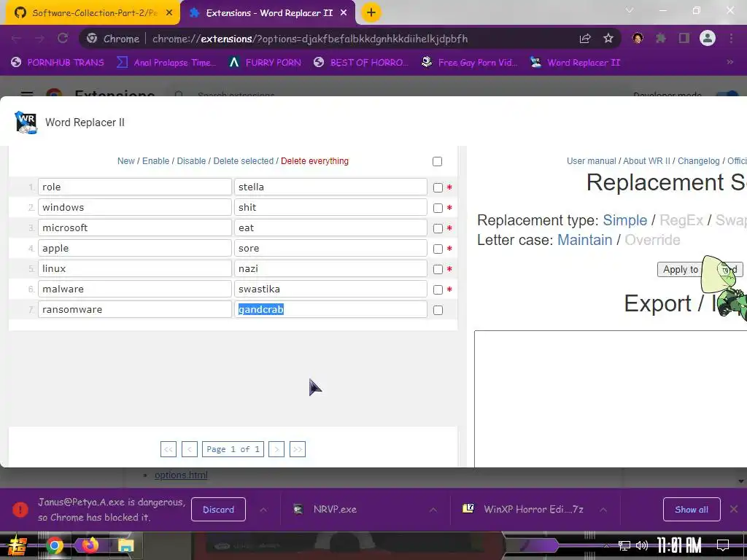Open Firefox from the taskbar
This screenshot has height=560, width=747.
tap(90, 545)
